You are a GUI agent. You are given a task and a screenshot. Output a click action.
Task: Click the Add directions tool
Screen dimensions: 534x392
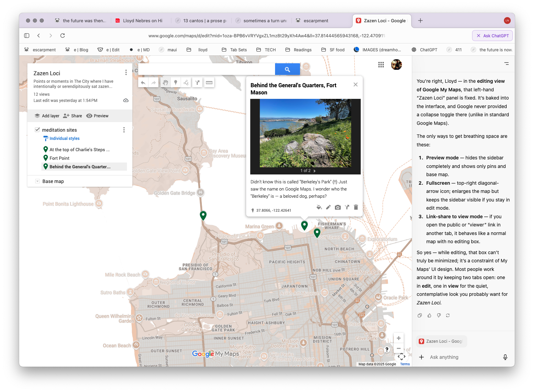click(197, 82)
